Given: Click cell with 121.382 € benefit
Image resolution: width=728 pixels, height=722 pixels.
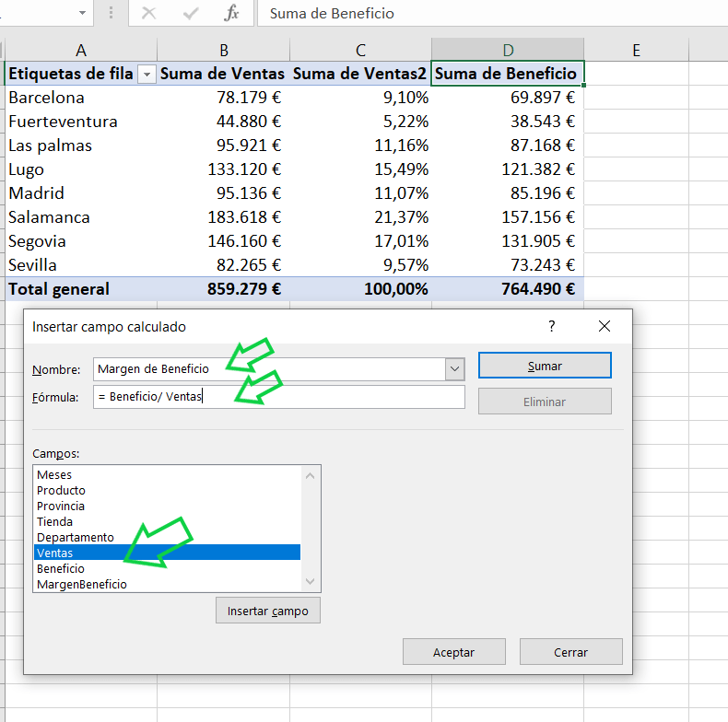Looking at the screenshot, I should point(508,169).
